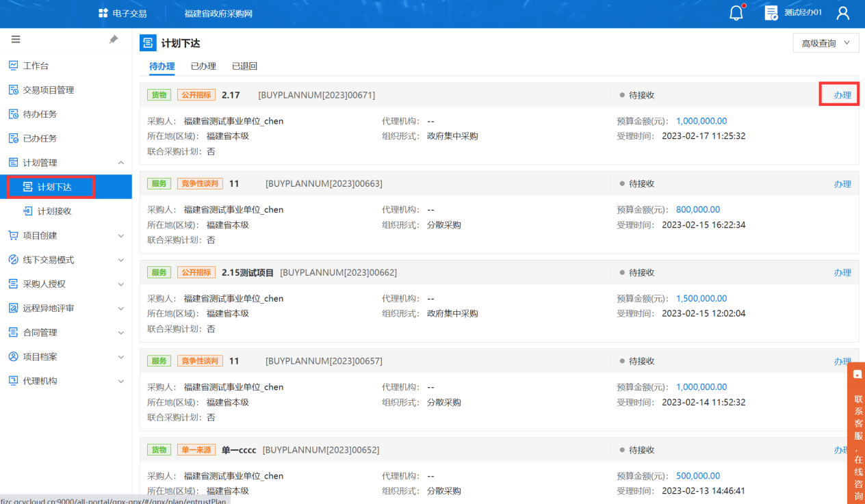Screen dimensions: 865x504
Task: Click 办理 for plan 00671
Action: [x=842, y=95]
